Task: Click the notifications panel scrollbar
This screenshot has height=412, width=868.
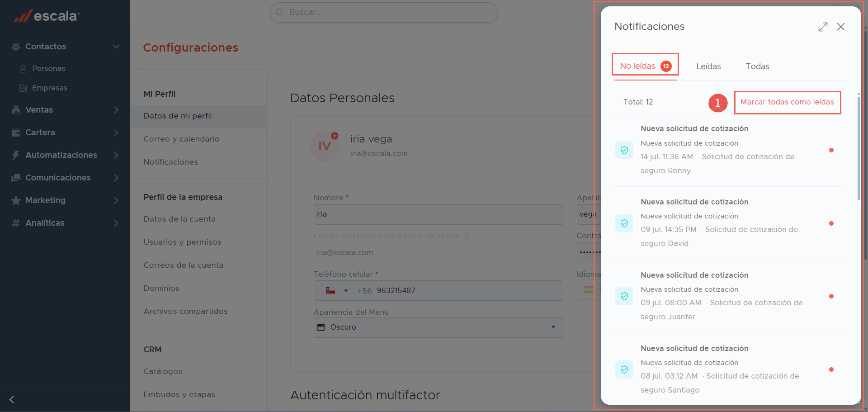Action: [859, 147]
